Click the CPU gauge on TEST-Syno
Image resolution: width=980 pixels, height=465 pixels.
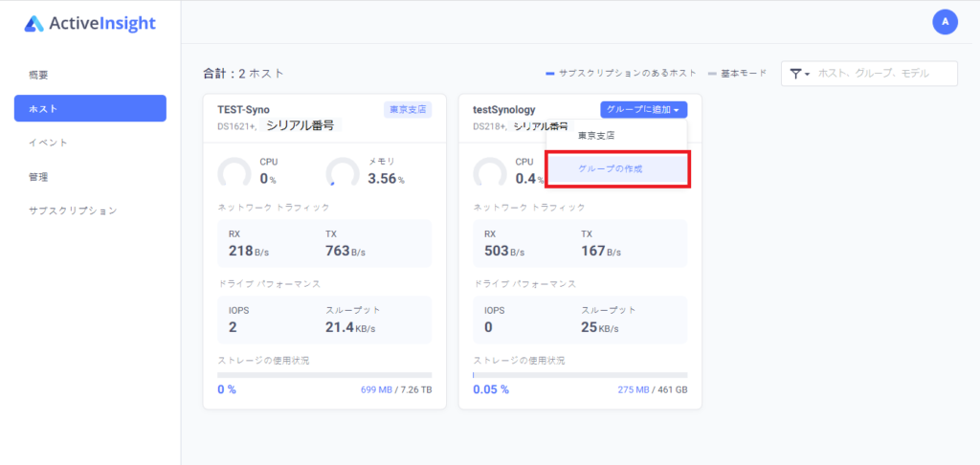234,173
